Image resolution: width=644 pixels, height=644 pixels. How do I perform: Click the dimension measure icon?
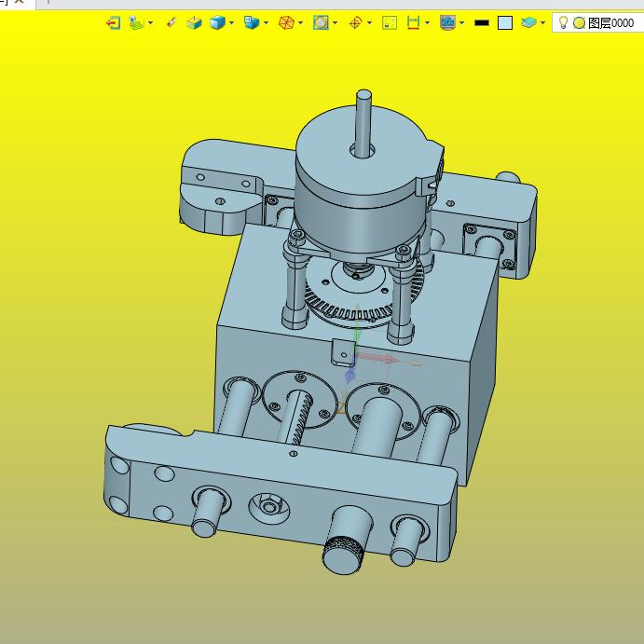pos(413,22)
